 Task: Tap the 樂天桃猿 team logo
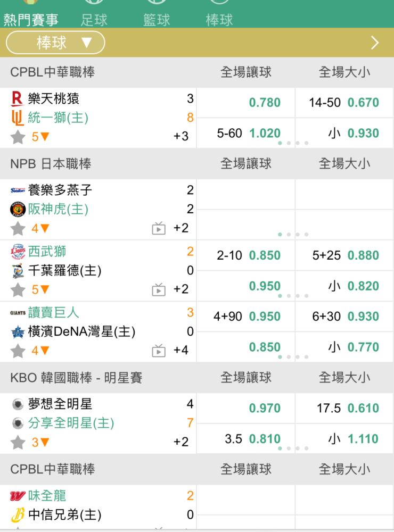(x=17, y=98)
